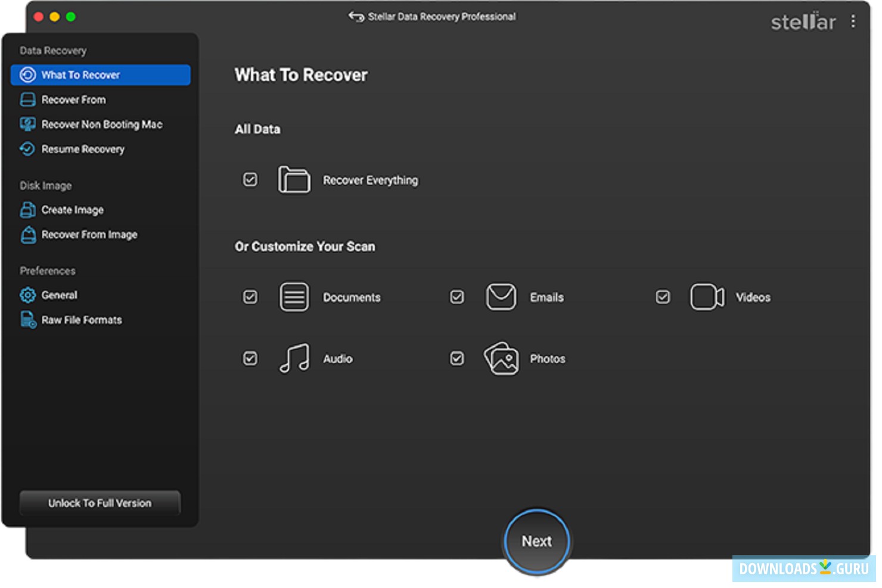The height and width of the screenshot is (588, 882).
Task: Select Create Image under Disk Image
Action: click(72, 210)
